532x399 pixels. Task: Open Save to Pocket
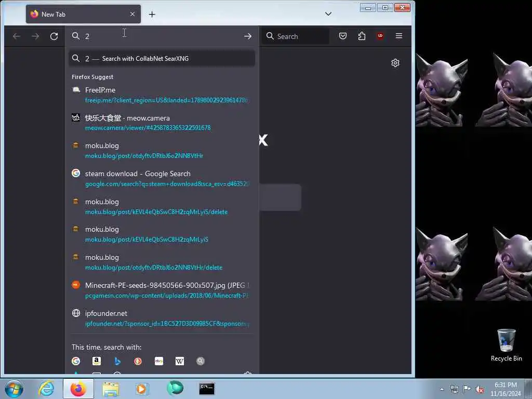click(343, 36)
